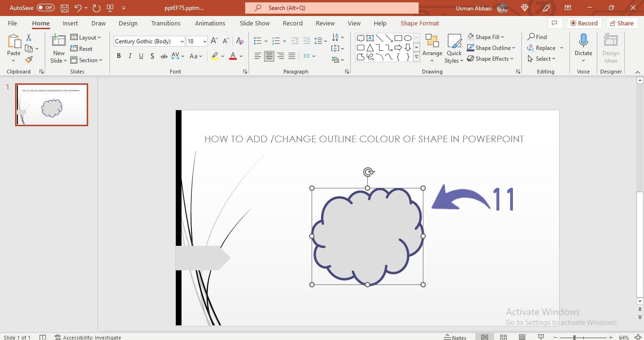Screen dimensions: 644x340
Task: Clear all formatting icon
Action: click(239, 41)
